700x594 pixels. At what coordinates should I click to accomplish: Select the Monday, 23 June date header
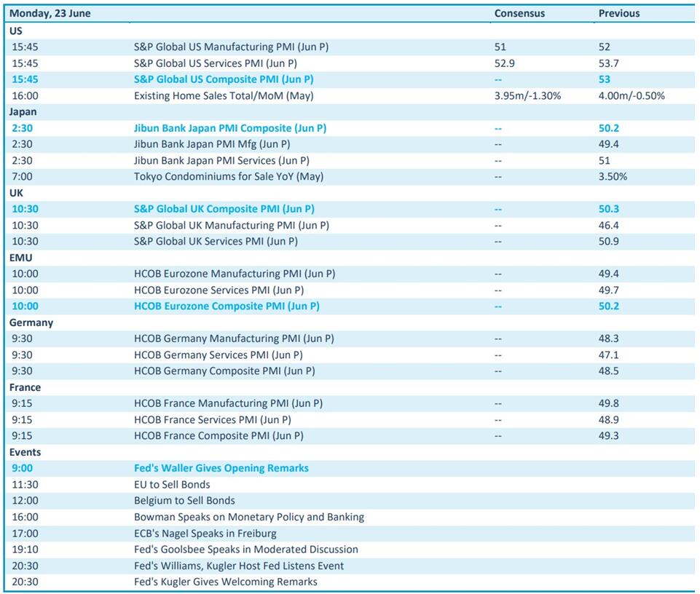pyautogui.click(x=50, y=13)
